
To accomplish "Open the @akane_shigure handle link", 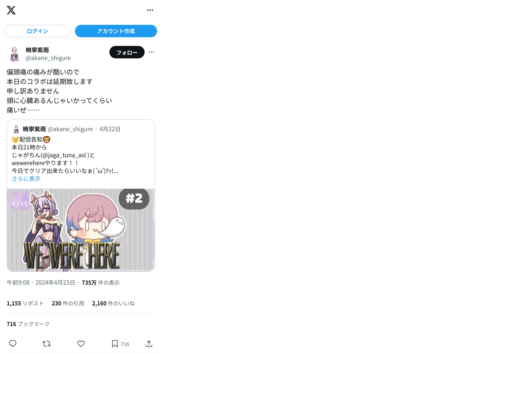I will pos(48,58).
